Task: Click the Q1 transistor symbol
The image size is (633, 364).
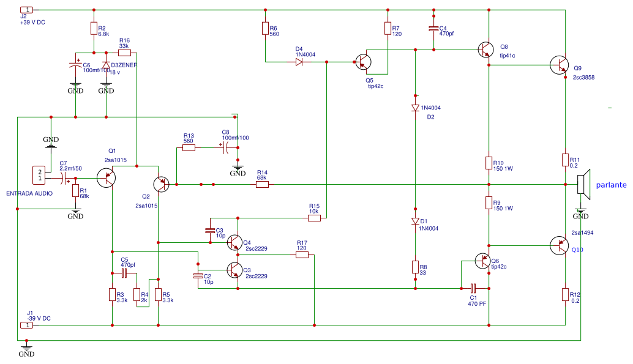Action: [x=106, y=178]
